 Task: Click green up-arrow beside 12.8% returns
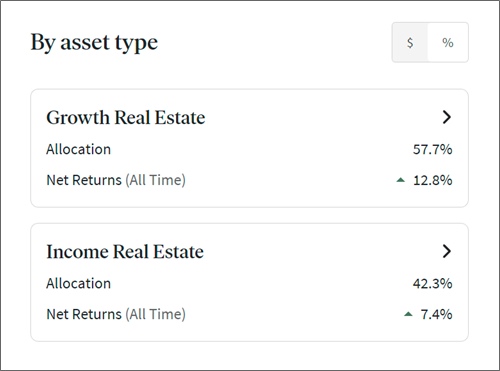tap(400, 180)
